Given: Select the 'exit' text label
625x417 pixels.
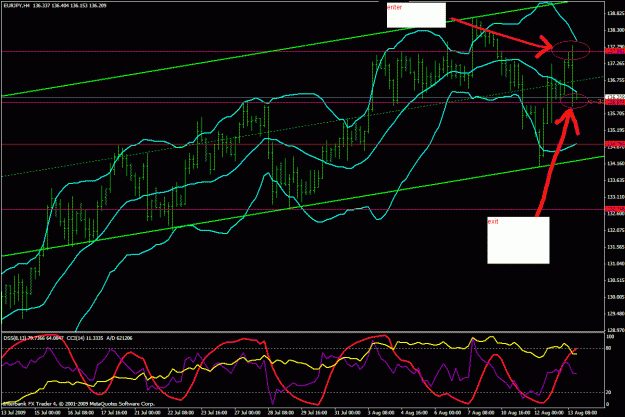Looking at the screenshot, I should coord(493,221).
